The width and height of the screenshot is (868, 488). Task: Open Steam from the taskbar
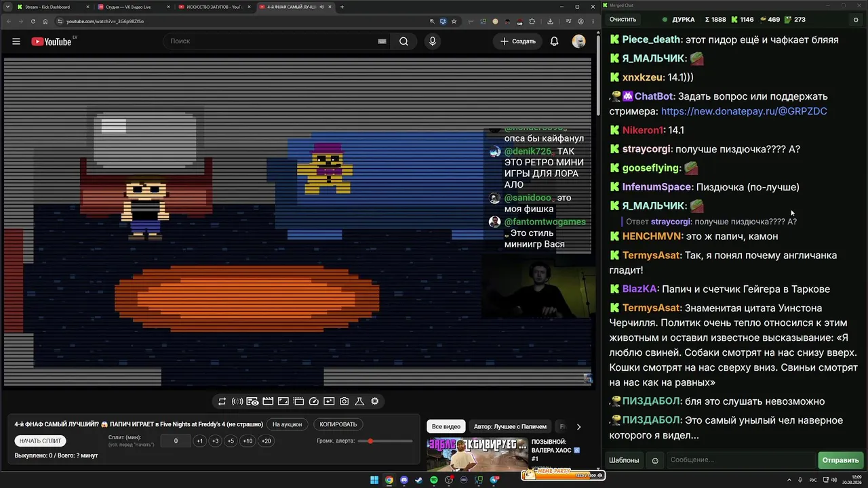point(419,481)
